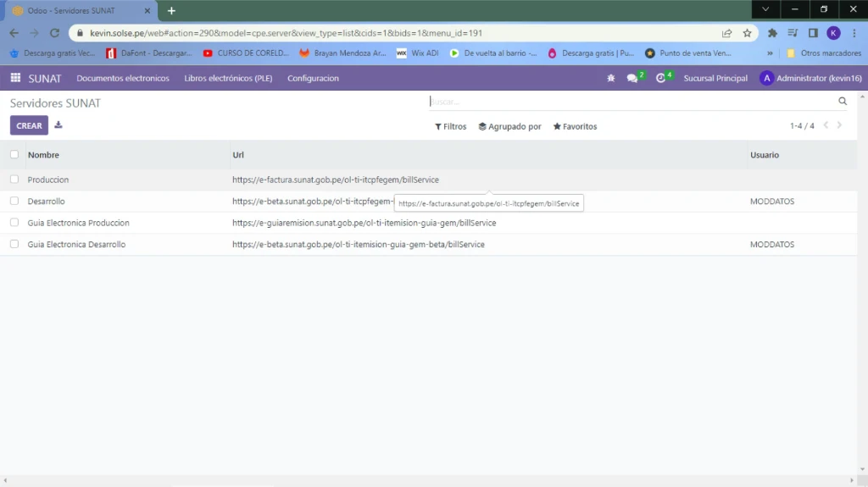Open the DaFont bookmark
Viewport: 868px width, 487px height.
(x=149, y=53)
